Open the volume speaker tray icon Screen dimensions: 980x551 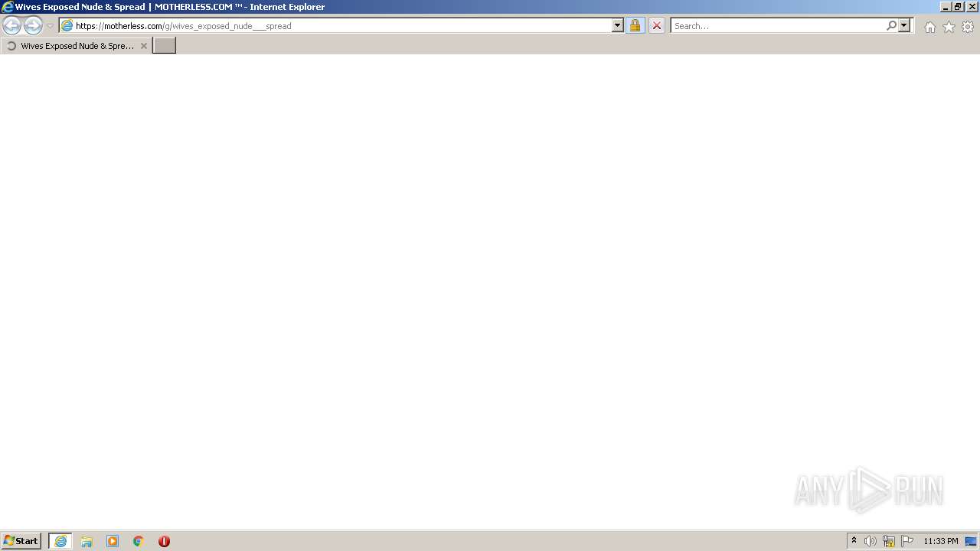(x=870, y=541)
